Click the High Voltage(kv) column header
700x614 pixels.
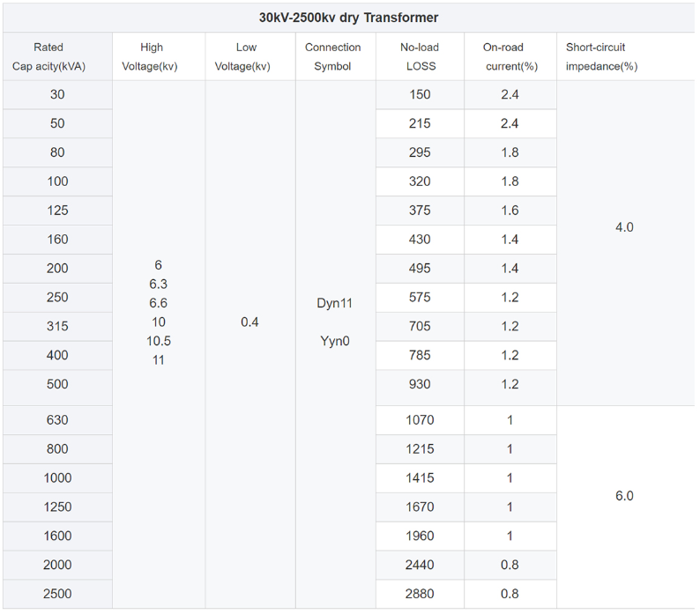point(159,56)
